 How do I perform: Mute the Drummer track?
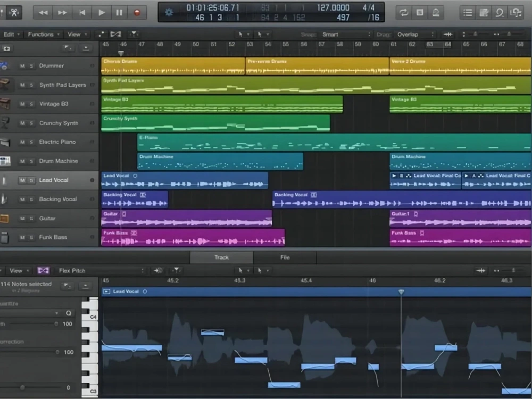(x=22, y=66)
